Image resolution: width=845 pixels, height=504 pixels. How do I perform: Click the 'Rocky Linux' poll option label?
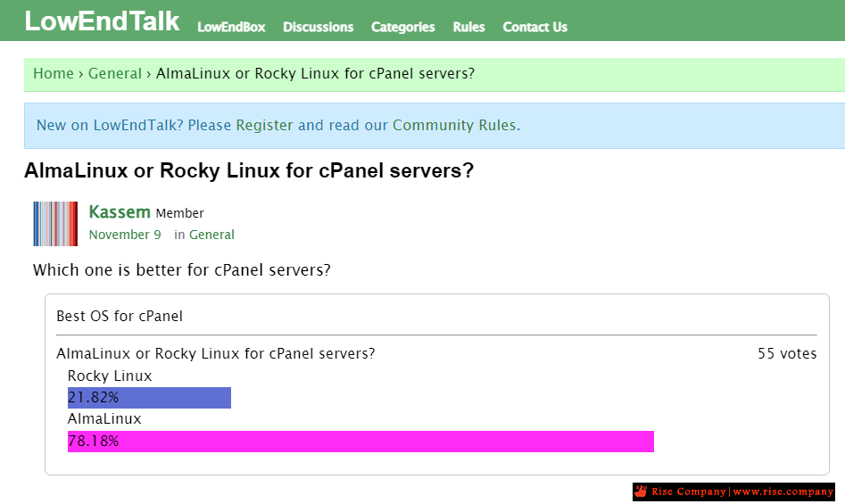pos(110,376)
